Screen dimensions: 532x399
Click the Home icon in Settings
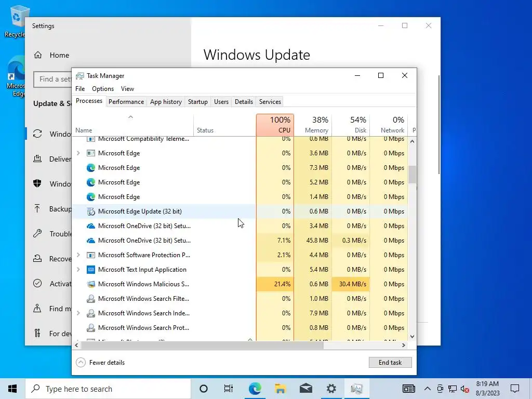click(37, 55)
